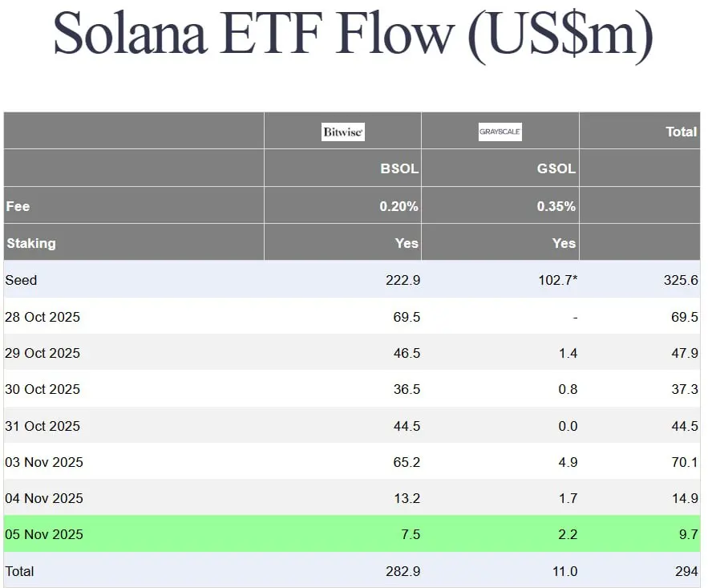Image resolution: width=708 pixels, height=588 pixels.
Task: Click the Bitwise logo
Action: pos(343,132)
